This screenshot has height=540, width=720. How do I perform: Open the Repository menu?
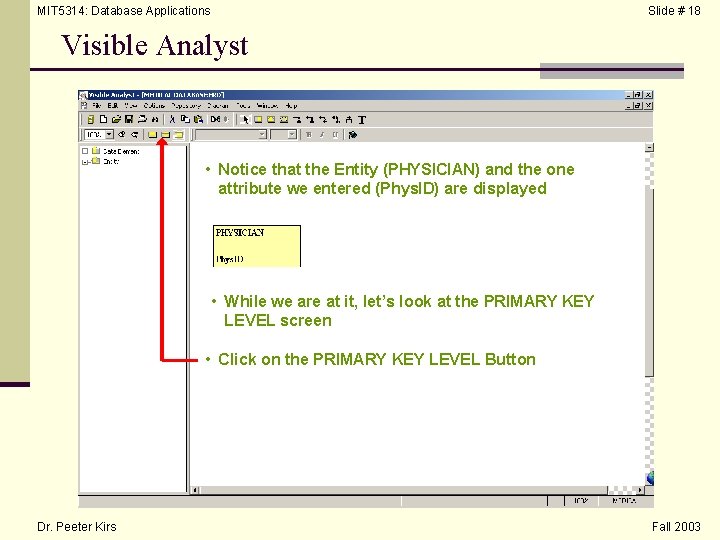tap(186, 106)
